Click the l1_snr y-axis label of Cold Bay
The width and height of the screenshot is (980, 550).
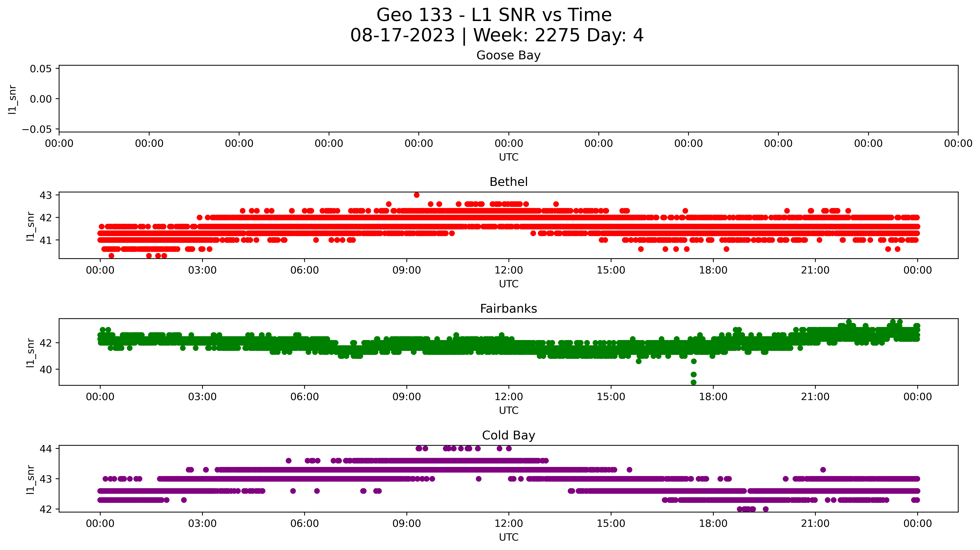coord(30,480)
